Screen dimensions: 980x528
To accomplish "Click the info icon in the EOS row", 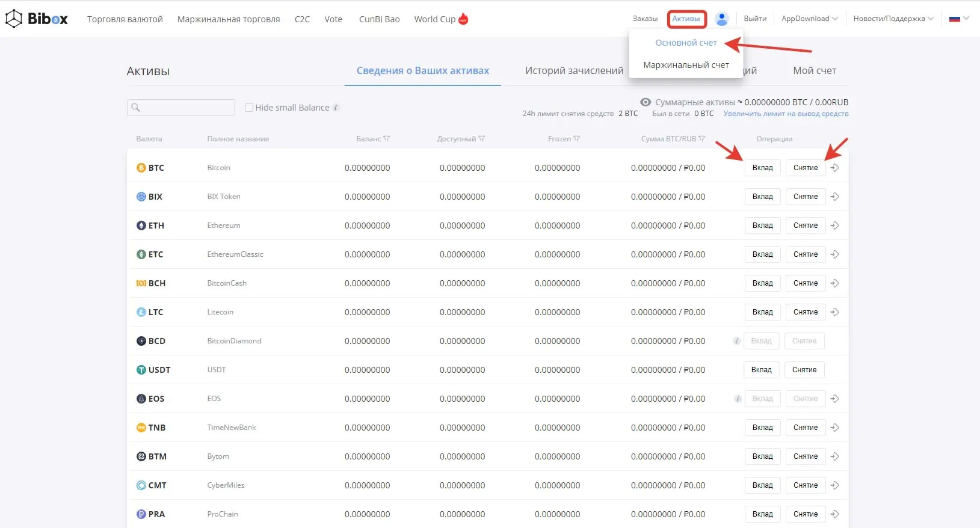I will pos(738,399).
